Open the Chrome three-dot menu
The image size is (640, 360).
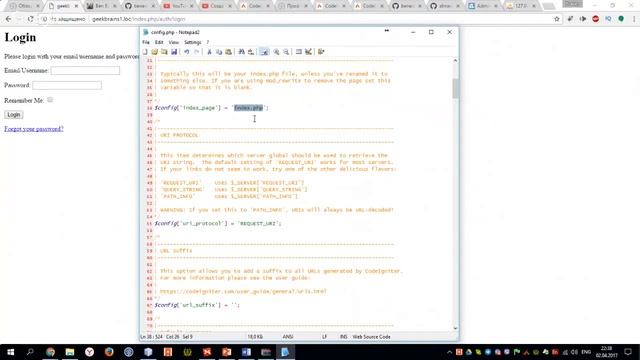point(634,19)
